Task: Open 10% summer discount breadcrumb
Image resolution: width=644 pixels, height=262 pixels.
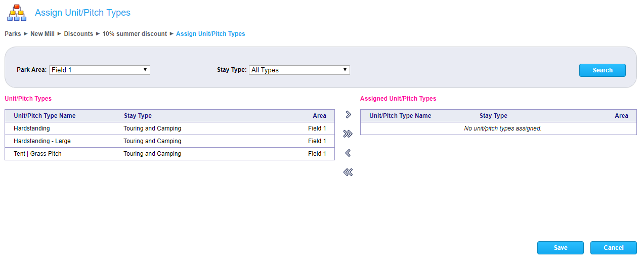Action: (135, 34)
